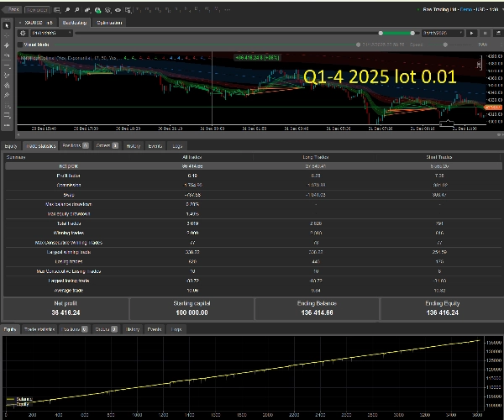Click the Winning trades row label
This screenshot has height=420, width=504.
69,233
